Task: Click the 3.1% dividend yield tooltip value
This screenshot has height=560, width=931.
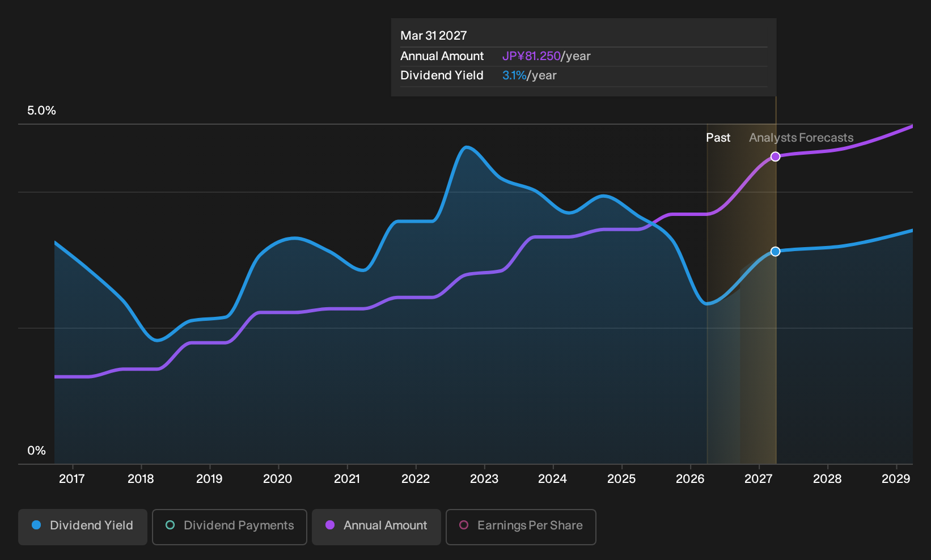Action: 514,75
